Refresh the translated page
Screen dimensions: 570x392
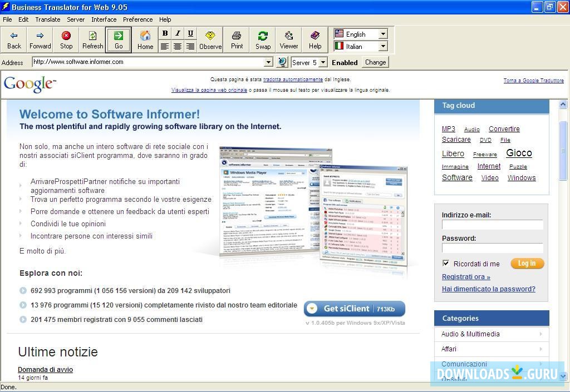pos(92,39)
